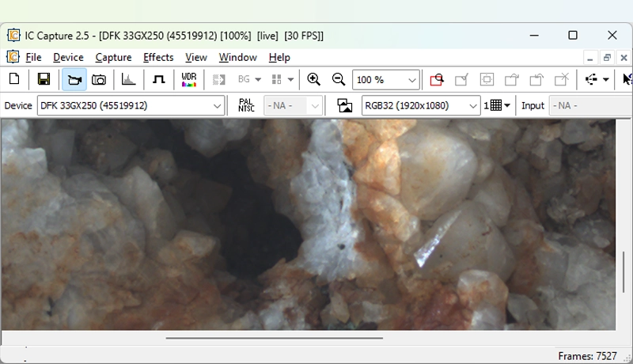Viewport: 633px width, 364px height.
Task: Open the Capture menu
Action: coord(113,57)
